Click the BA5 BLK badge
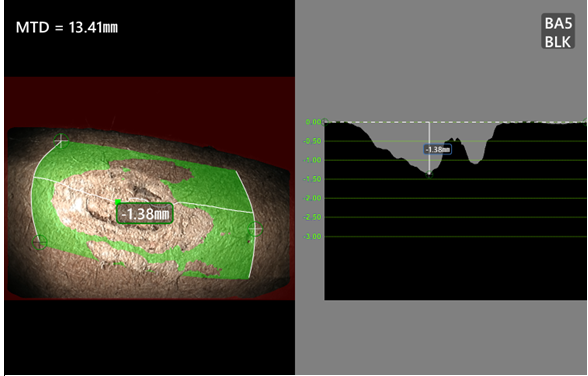 coord(558,31)
